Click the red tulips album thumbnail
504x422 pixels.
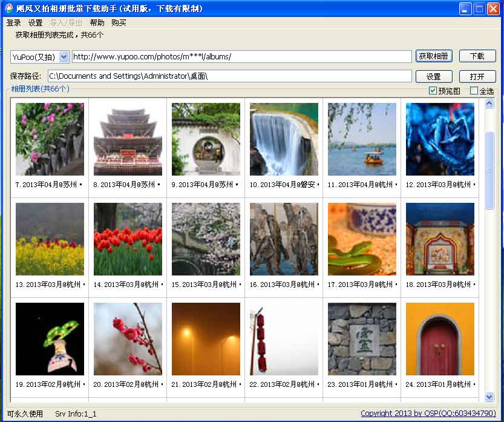[128, 239]
